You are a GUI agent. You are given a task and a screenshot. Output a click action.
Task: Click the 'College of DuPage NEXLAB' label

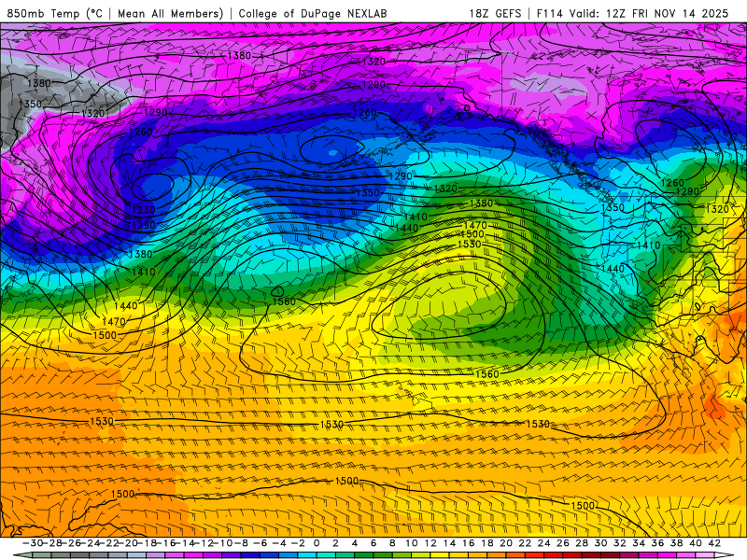[313, 13]
